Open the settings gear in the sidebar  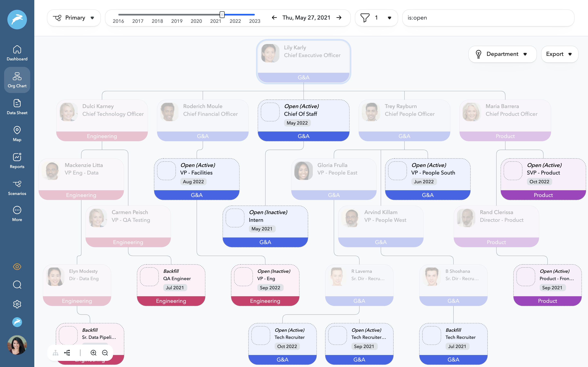[x=17, y=304]
